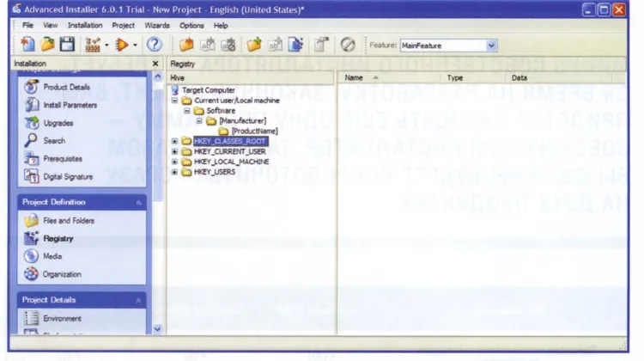The image size is (644, 361).
Task: Open the Upgrades page
Action: [49, 123]
